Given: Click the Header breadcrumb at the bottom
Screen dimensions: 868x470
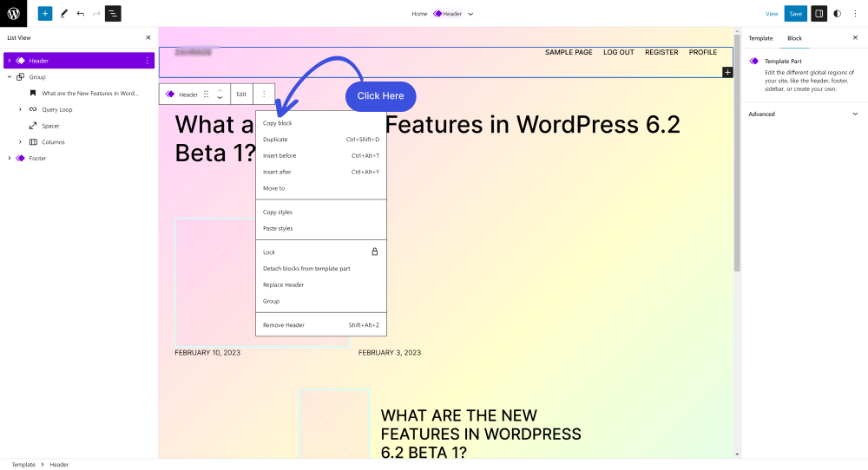Looking at the screenshot, I should [x=59, y=465].
